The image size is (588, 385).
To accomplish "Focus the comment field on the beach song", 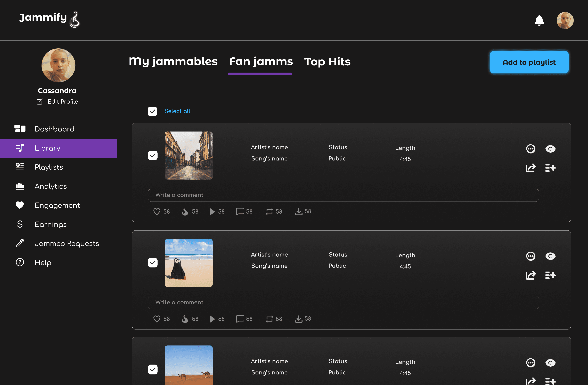I will pyautogui.click(x=343, y=303).
